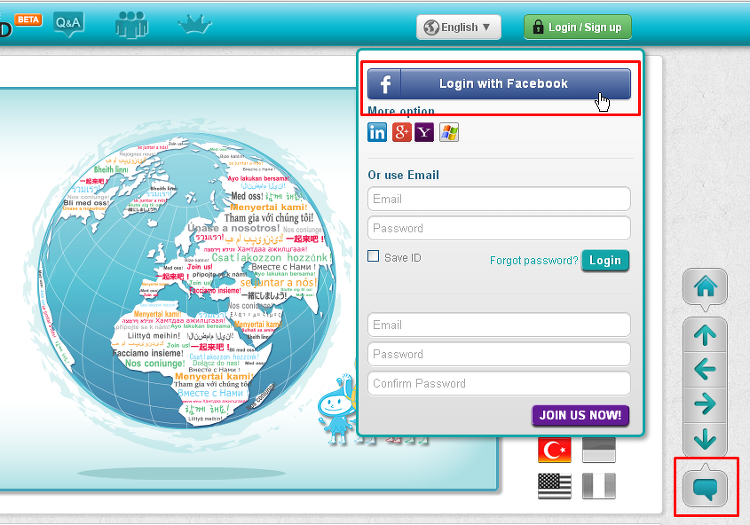This screenshot has width=750, height=525.
Task: Open the chat speech bubble button
Action: (x=705, y=488)
